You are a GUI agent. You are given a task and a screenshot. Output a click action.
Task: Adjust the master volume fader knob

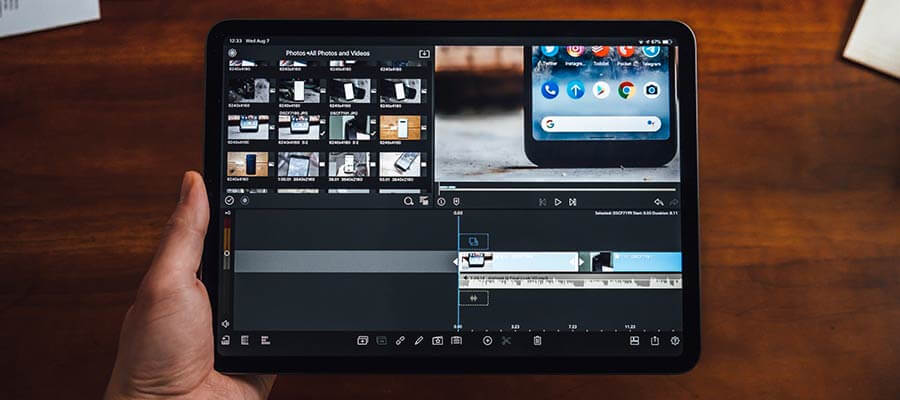tap(227, 253)
